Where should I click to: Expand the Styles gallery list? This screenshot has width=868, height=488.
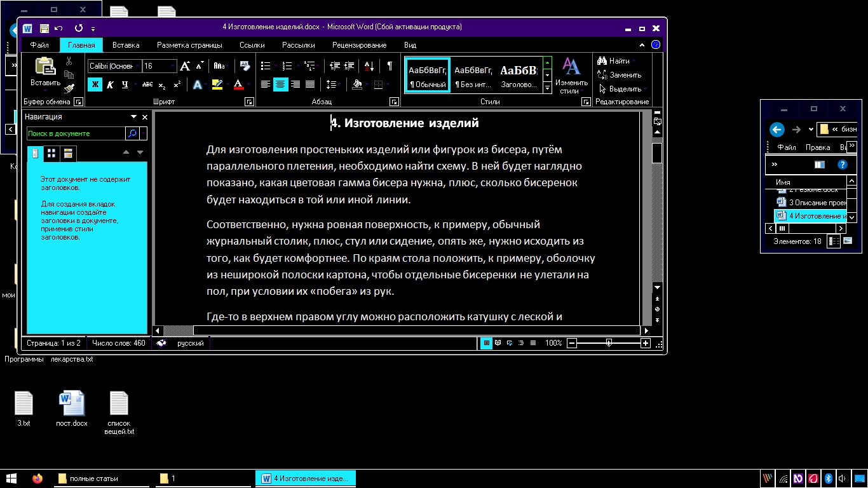547,88
